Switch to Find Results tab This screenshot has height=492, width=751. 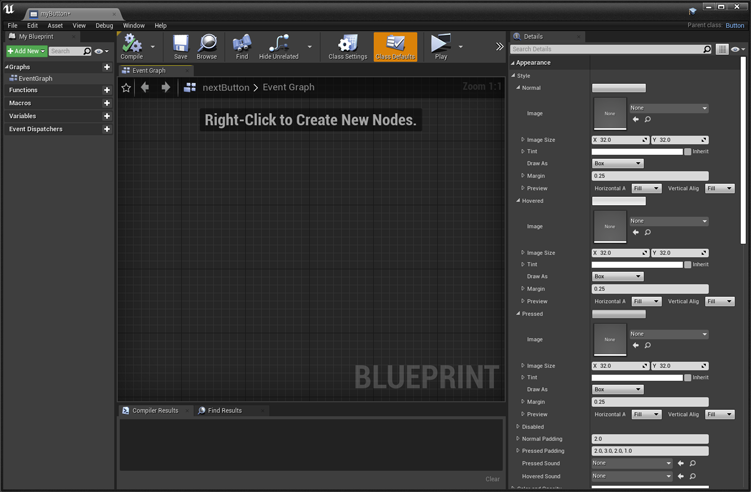(x=225, y=411)
